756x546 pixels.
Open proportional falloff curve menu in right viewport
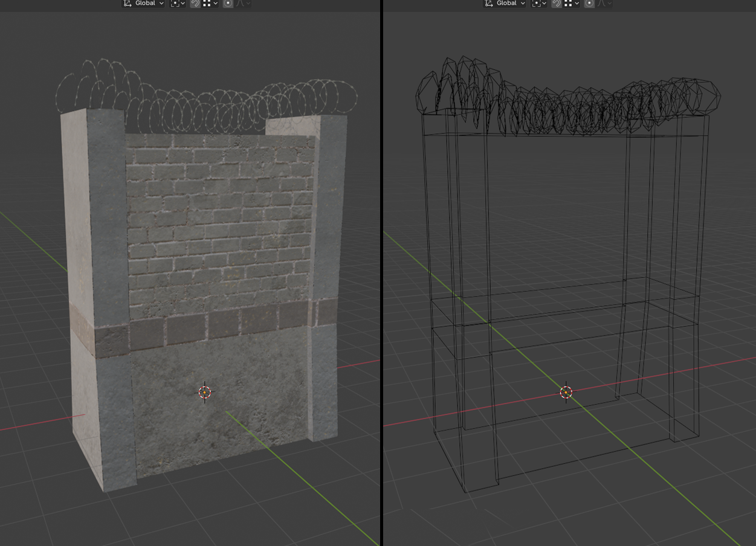click(x=604, y=4)
